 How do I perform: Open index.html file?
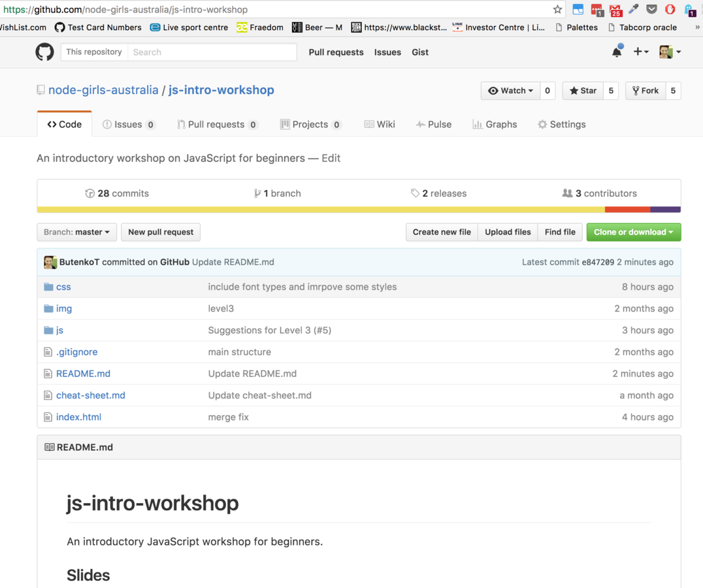coord(78,417)
